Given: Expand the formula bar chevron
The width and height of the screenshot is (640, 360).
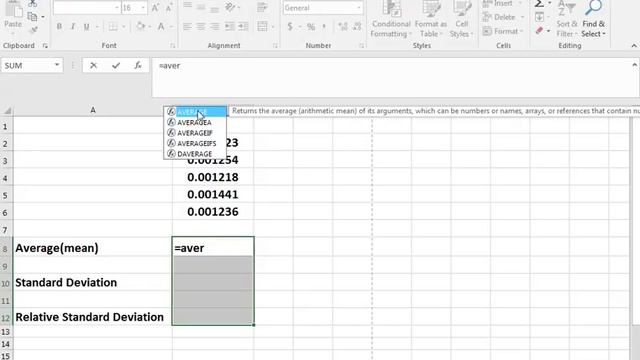Looking at the screenshot, I should point(634,65).
